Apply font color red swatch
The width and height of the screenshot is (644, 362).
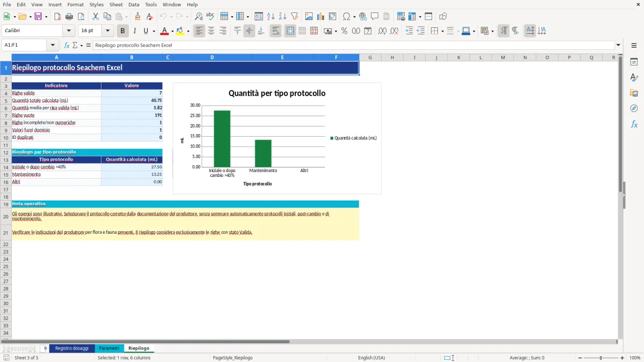165,31
